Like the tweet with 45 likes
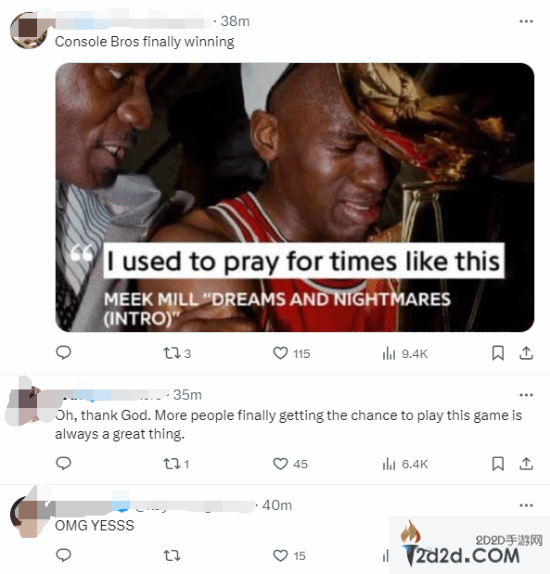 click(x=290, y=464)
